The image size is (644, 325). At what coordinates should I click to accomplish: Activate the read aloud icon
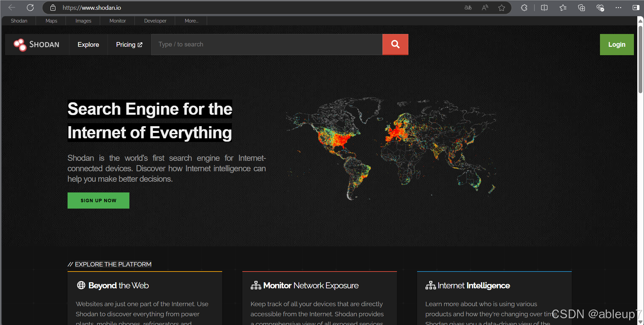(485, 7)
